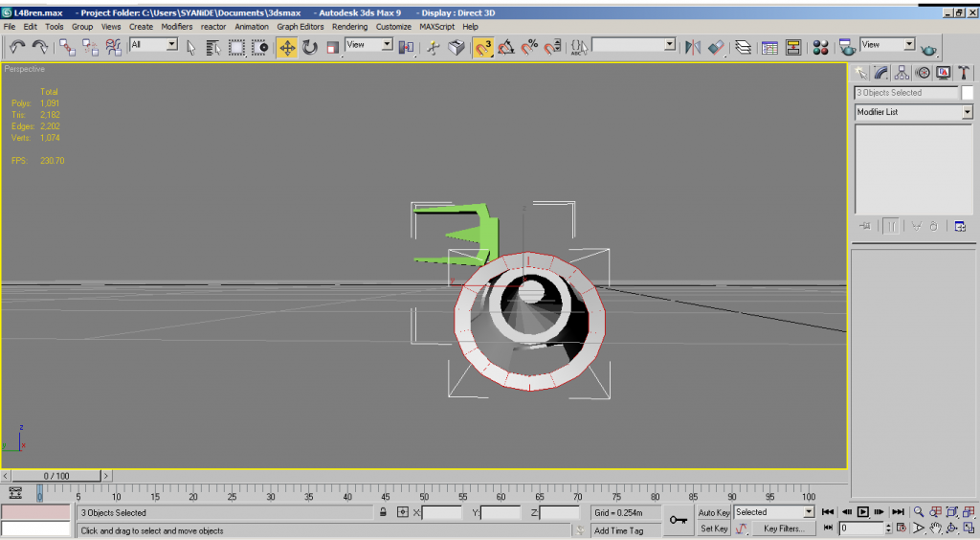Open the Graph Editors menu

(300, 27)
